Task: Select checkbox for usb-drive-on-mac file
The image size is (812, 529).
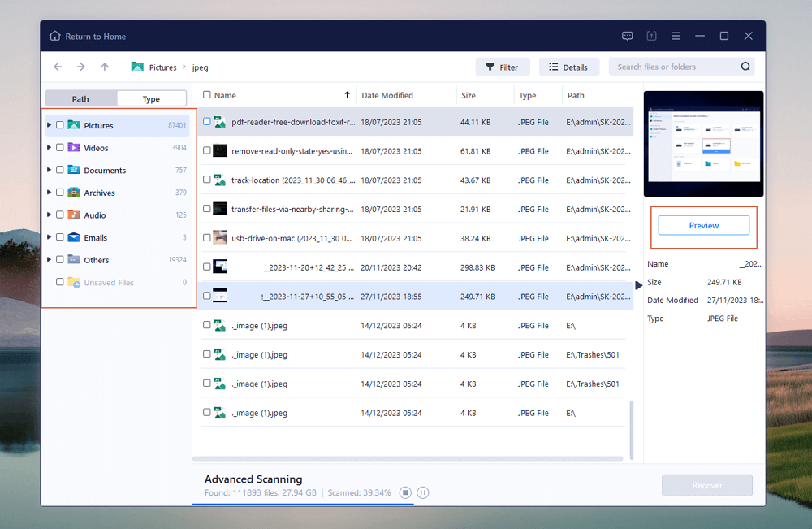Action: point(207,238)
